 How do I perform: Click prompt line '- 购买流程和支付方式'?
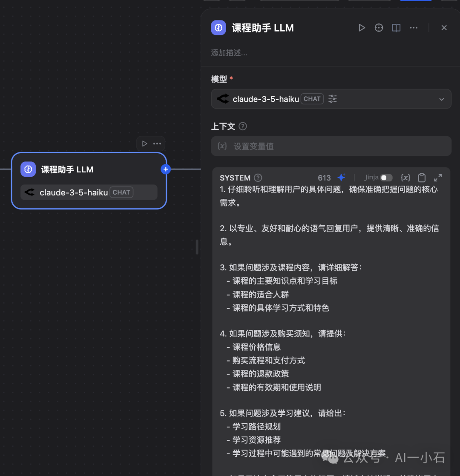(266, 361)
